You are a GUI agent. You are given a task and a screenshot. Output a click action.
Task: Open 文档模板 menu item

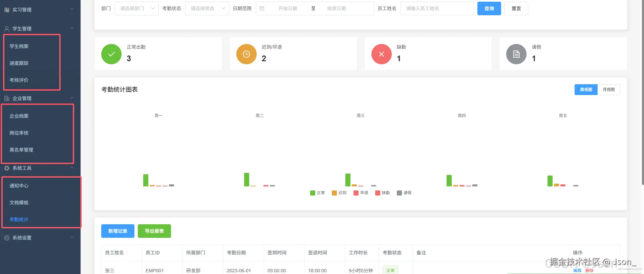(19, 203)
